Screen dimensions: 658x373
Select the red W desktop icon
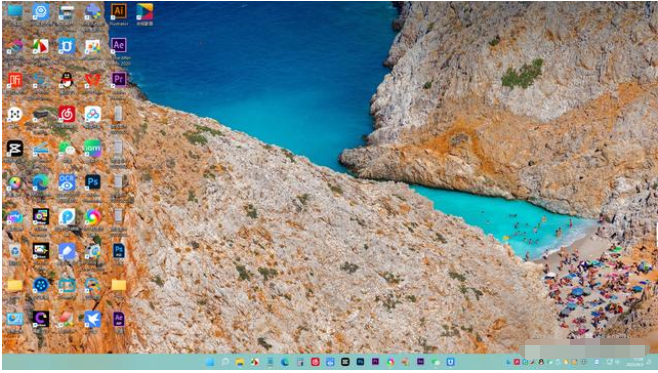coord(93,79)
